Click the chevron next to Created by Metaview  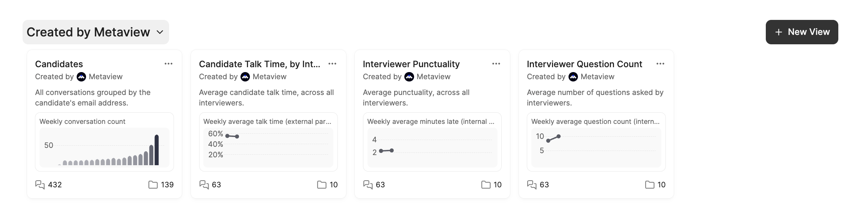160,32
